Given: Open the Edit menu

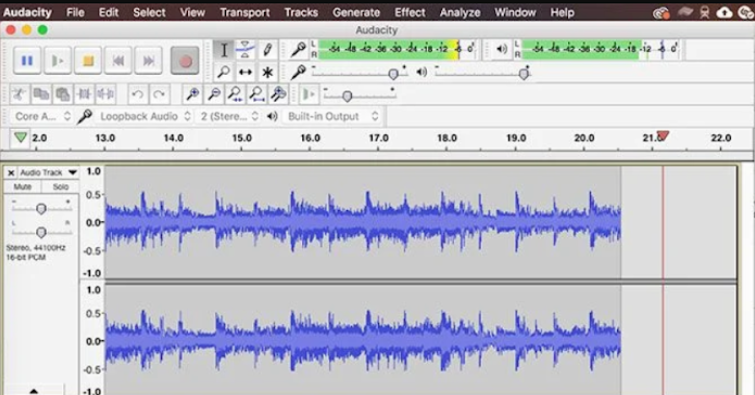Looking at the screenshot, I should 108,12.
